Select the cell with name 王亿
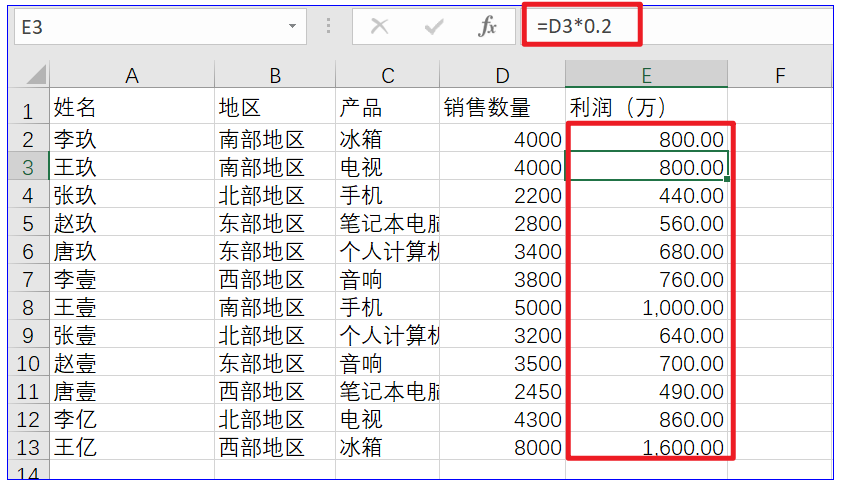The width and height of the screenshot is (845, 485). (132, 447)
